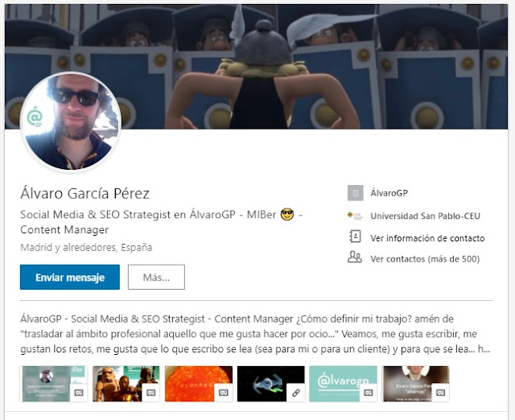Click the name Álvaro García Pérez
Viewport: 515px width, 420px height.
click(84, 193)
